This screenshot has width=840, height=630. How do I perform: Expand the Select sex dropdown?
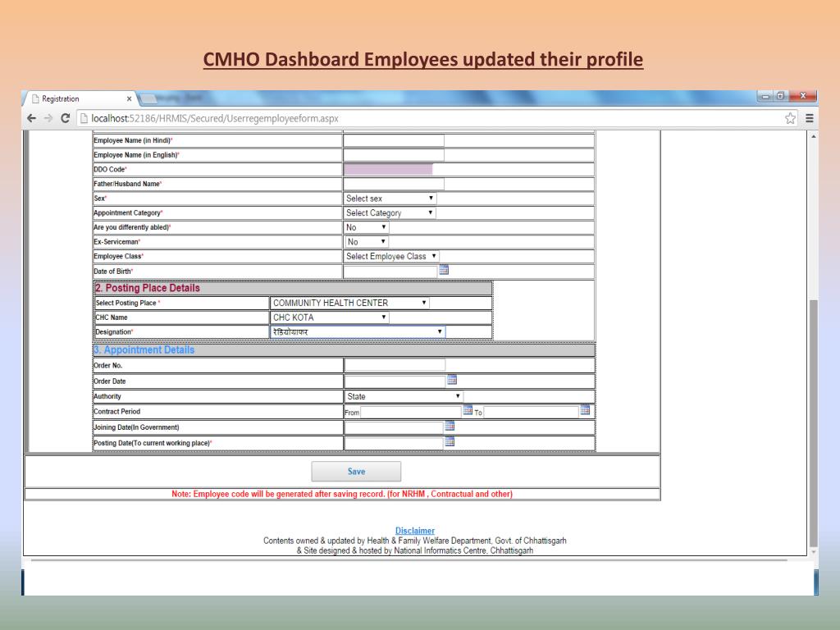(x=390, y=199)
